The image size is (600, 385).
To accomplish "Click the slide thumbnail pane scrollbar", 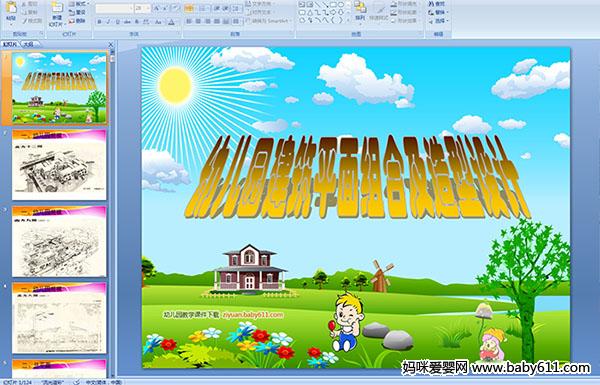I will tap(112, 214).
